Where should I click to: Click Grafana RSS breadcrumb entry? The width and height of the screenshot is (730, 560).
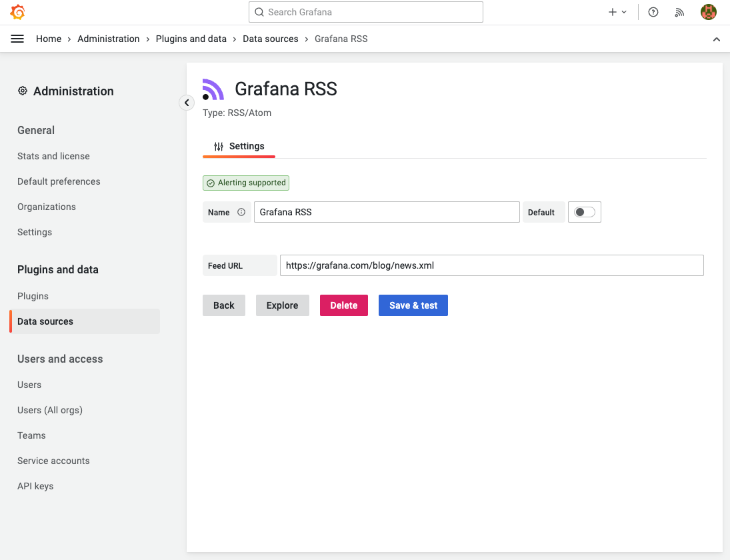point(341,39)
